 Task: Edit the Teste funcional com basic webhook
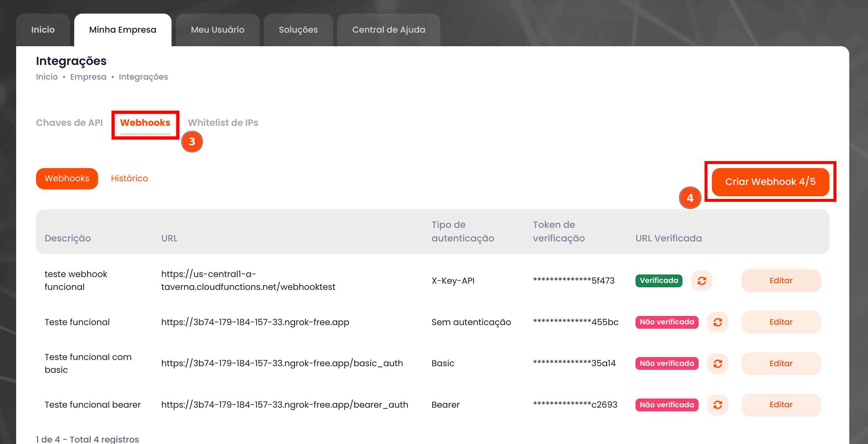click(781, 364)
